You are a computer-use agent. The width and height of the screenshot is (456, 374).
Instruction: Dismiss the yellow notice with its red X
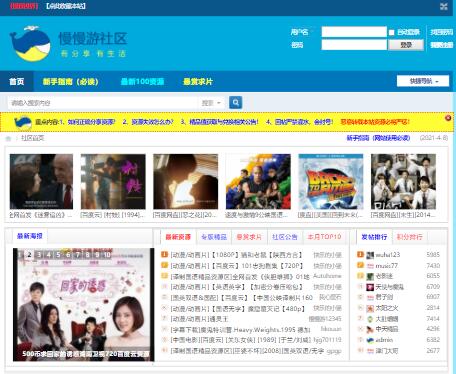click(x=448, y=118)
